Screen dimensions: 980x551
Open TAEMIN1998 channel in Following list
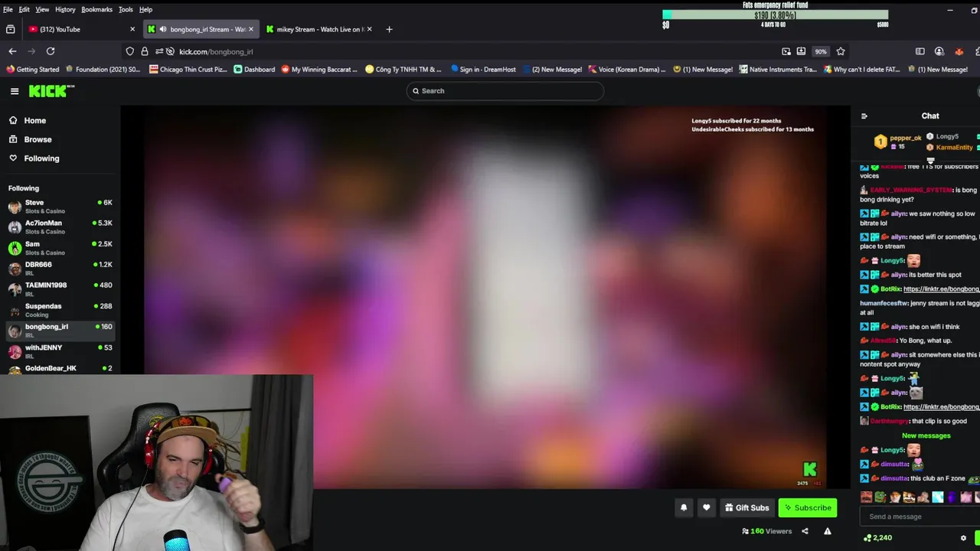click(60, 289)
